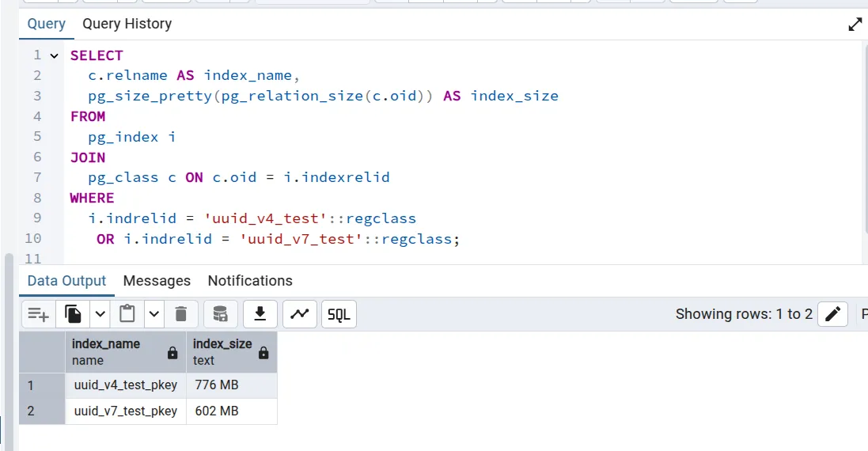The height and width of the screenshot is (451, 868).
Task: Open the paste options dropdown arrow
Action: pyautogui.click(x=154, y=314)
